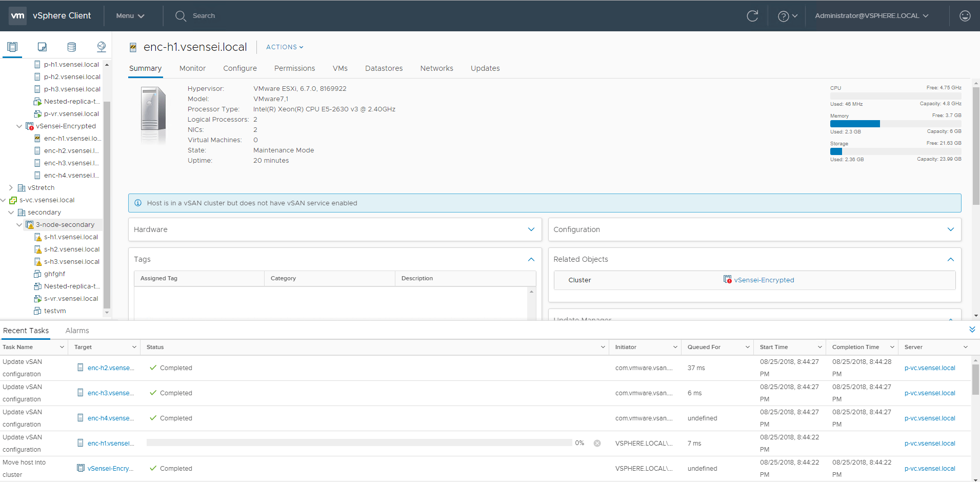The image size is (980, 482).
Task: Switch to VMs and Templates inventory icon
Action: [x=42, y=47]
